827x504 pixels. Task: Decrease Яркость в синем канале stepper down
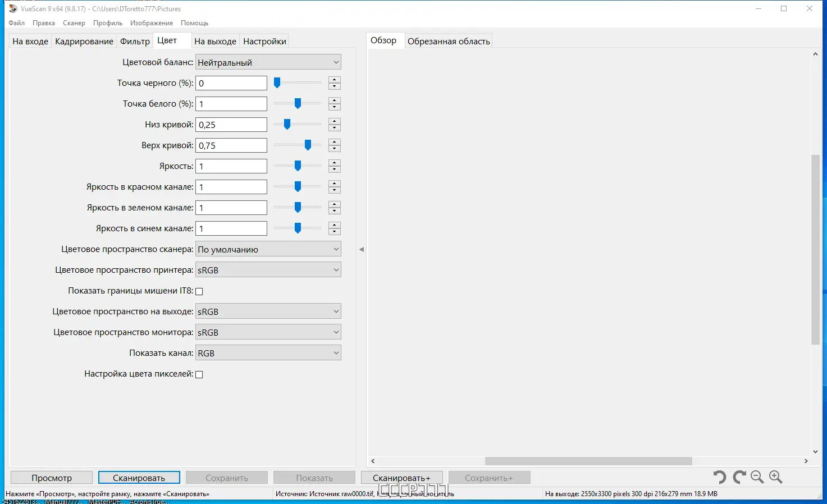pyautogui.click(x=335, y=232)
